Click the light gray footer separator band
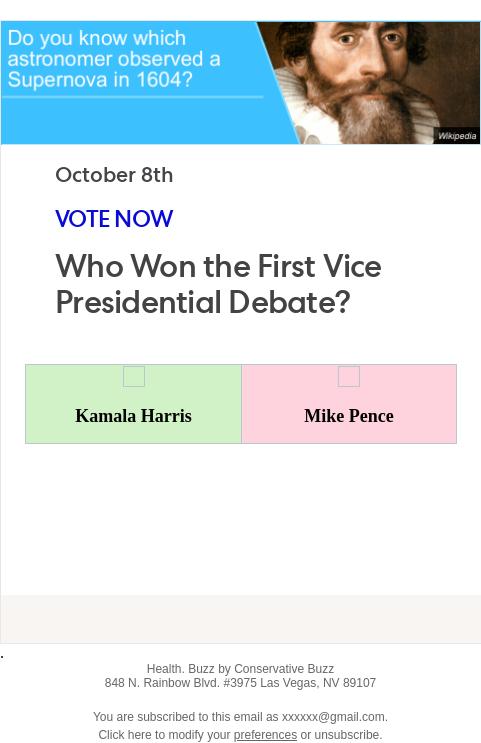This screenshot has height=743, width=481. pyautogui.click(x=241, y=619)
